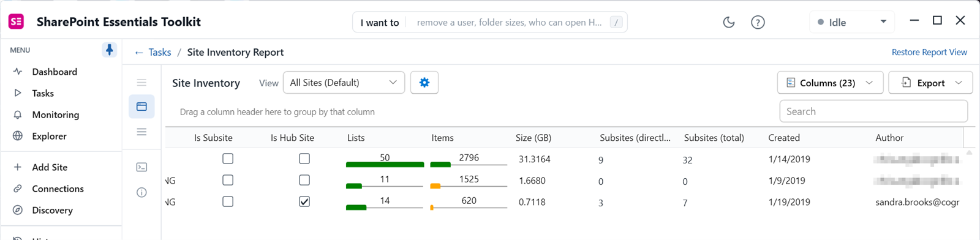Open the All Sites (Default) view dropdown
The image size is (980, 240).
[344, 83]
